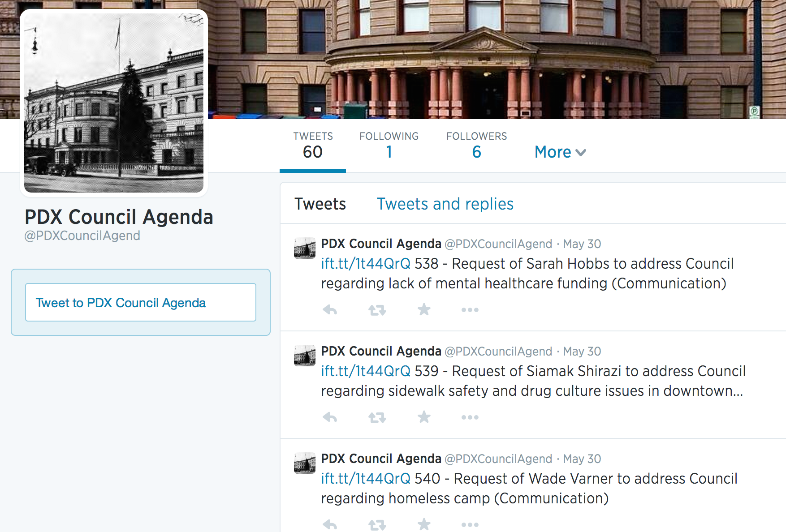The image size is (786, 532).
Task: Click text 'regarding homeless camp (Communication)'
Action: [x=465, y=498]
